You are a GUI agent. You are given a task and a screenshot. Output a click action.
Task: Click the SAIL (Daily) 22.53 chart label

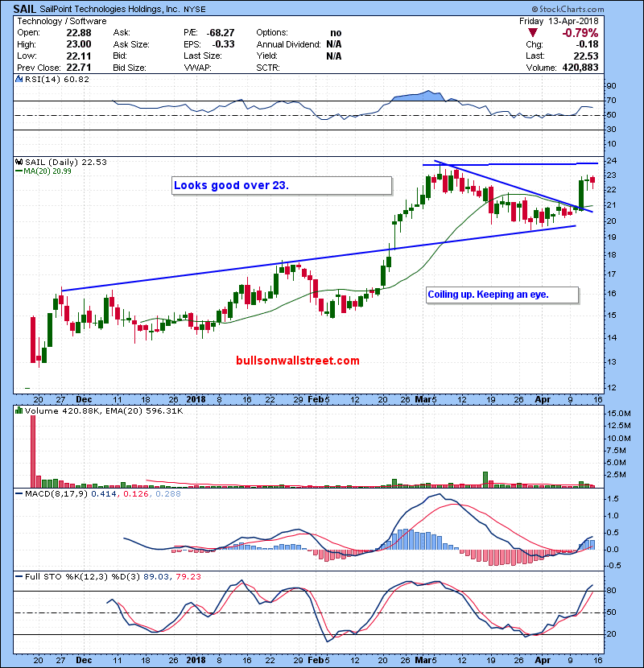tap(66, 162)
